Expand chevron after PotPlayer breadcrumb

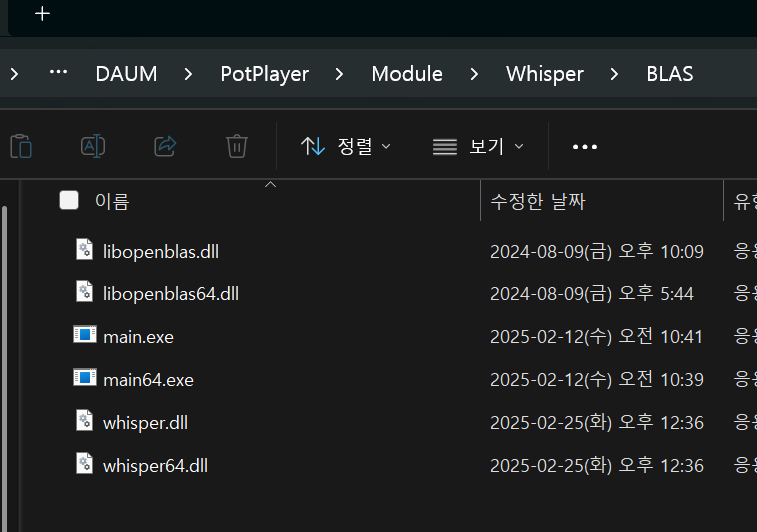coord(339,74)
